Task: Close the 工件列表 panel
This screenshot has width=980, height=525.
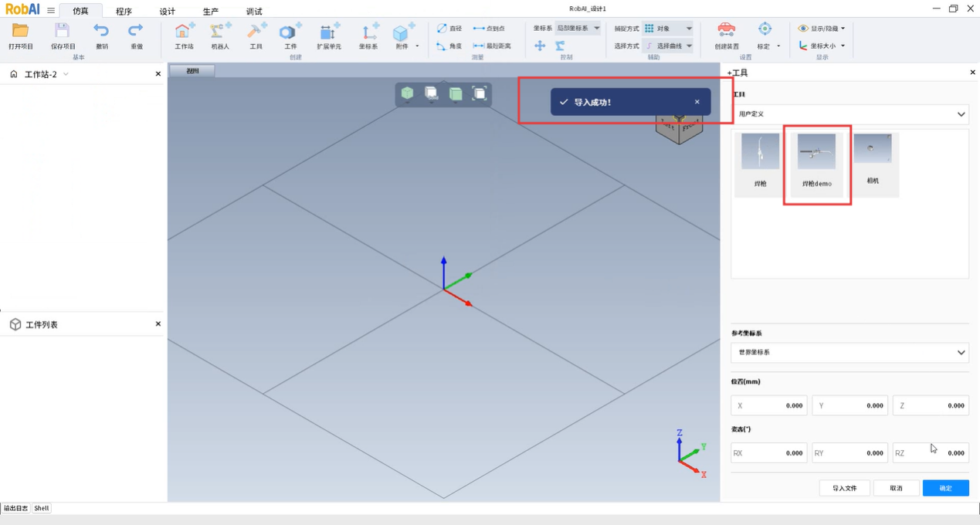Action: (158, 324)
